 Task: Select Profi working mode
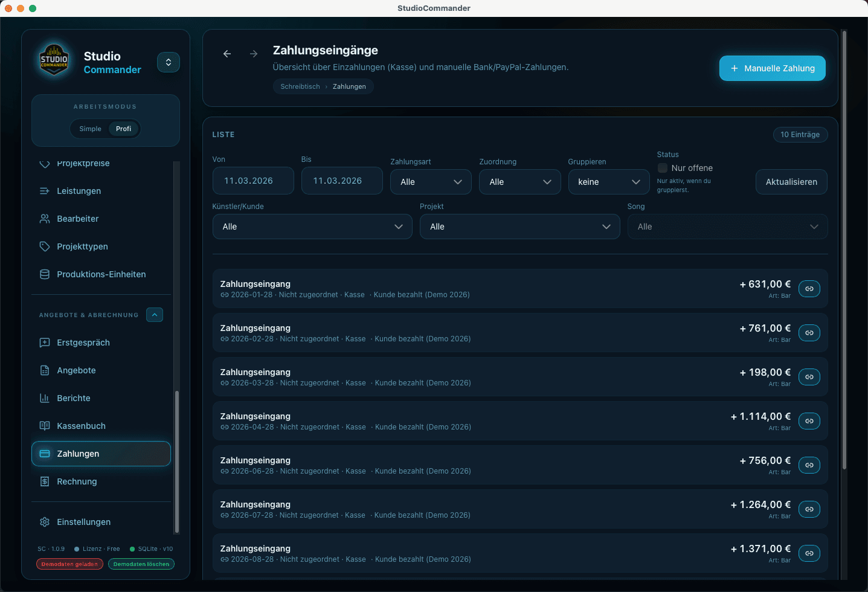[x=123, y=129]
